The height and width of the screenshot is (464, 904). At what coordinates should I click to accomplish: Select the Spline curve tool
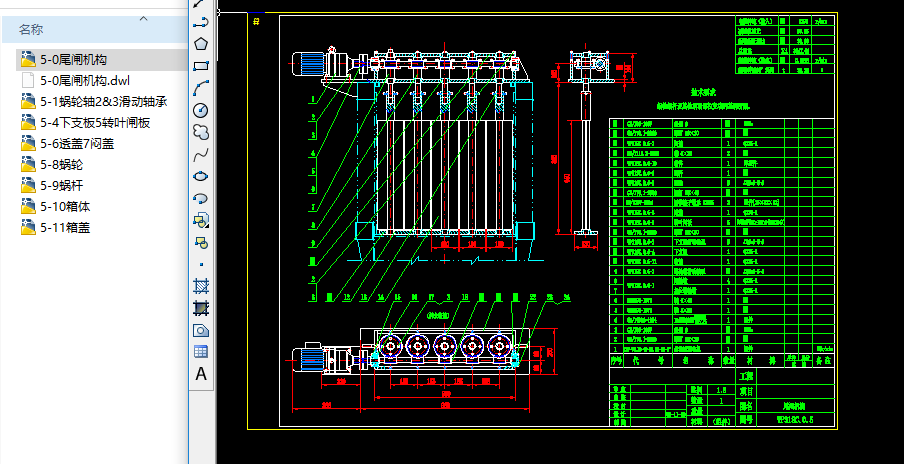point(201,154)
